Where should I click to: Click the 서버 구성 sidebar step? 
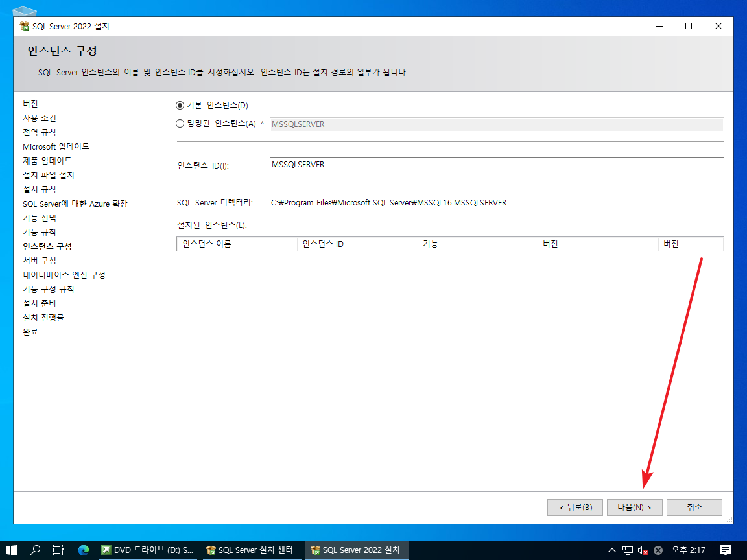(40, 261)
